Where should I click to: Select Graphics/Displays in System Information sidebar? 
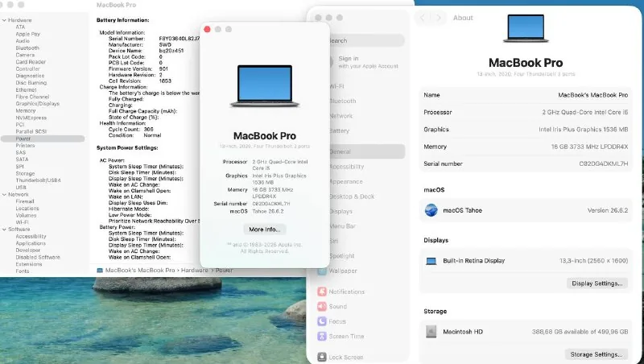[x=37, y=104]
